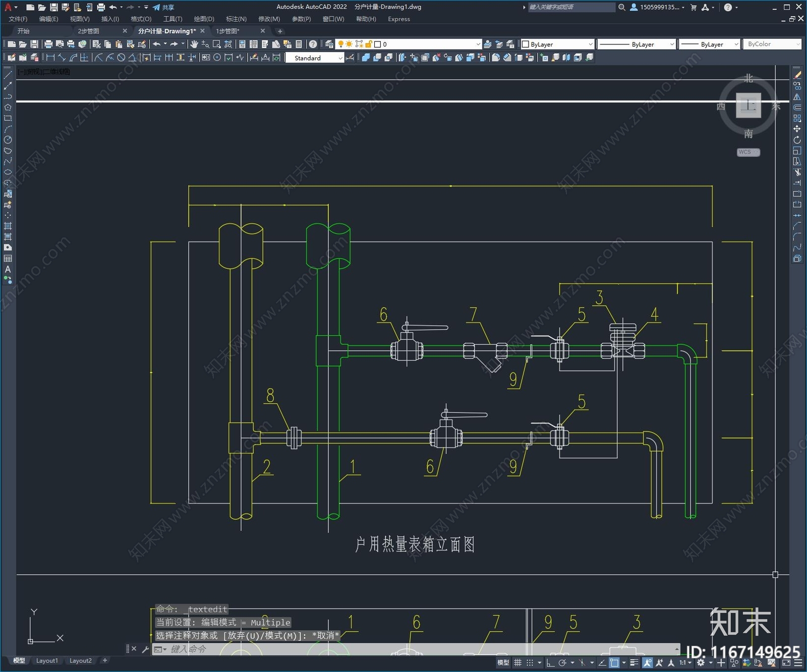Select the Mirror tool in modify toolbar
Image resolution: width=807 pixels, height=672 pixels.
[x=797, y=97]
